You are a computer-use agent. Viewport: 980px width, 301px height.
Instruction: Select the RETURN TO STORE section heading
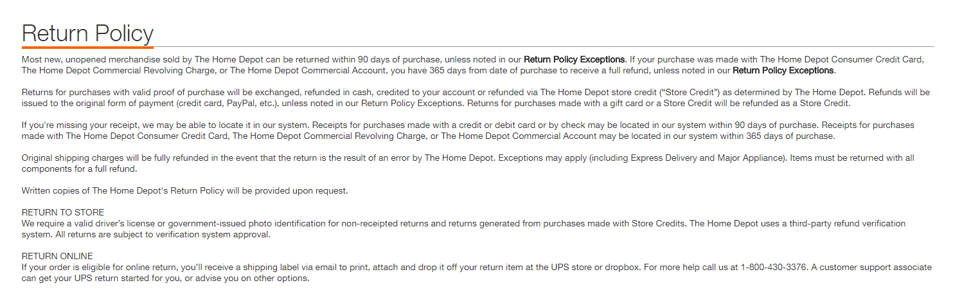[x=63, y=212]
